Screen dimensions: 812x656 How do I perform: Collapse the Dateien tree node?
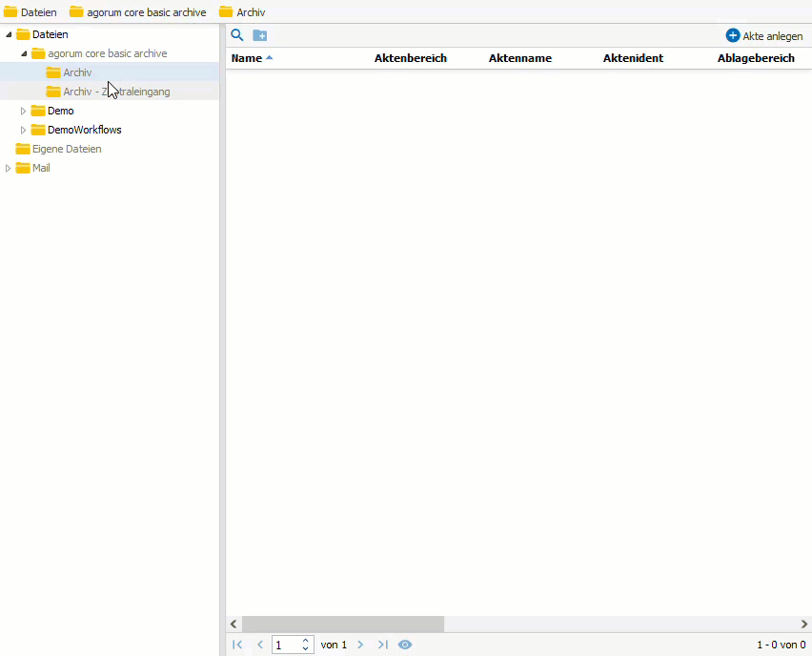point(9,34)
